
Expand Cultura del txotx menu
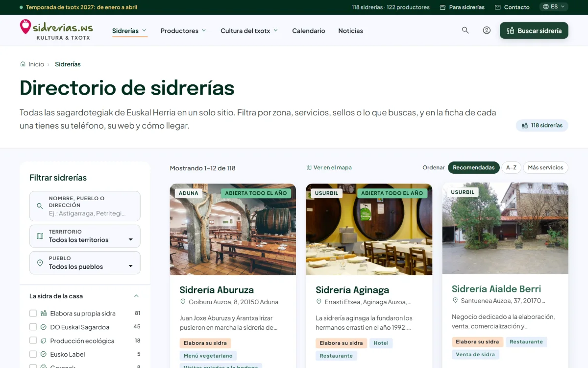[249, 30]
